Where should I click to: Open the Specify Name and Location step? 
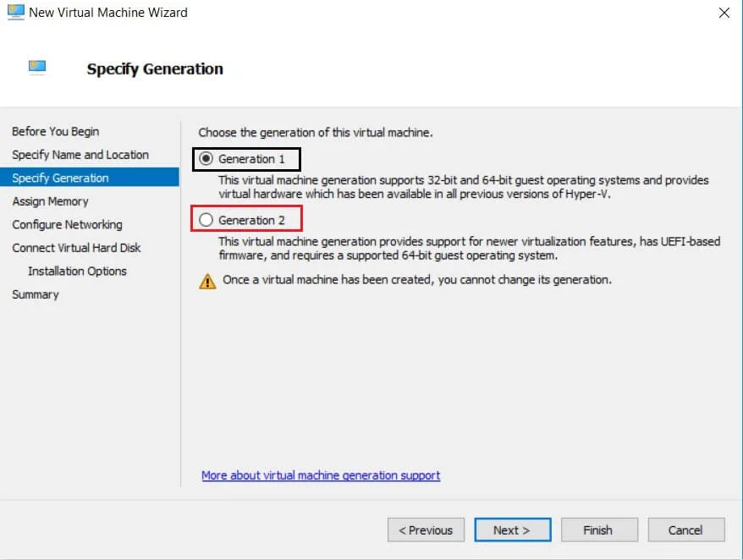coord(80,155)
